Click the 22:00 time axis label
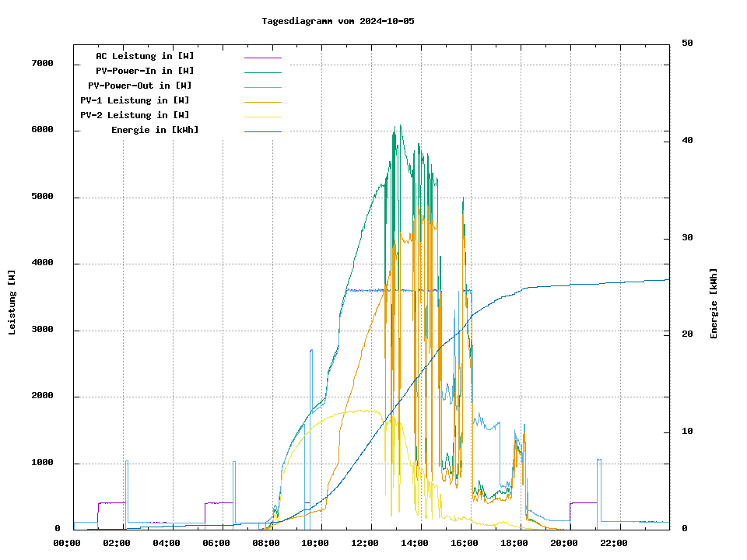Image resolution: width=747 pixels, height=560 pixels. pos(614,543)
